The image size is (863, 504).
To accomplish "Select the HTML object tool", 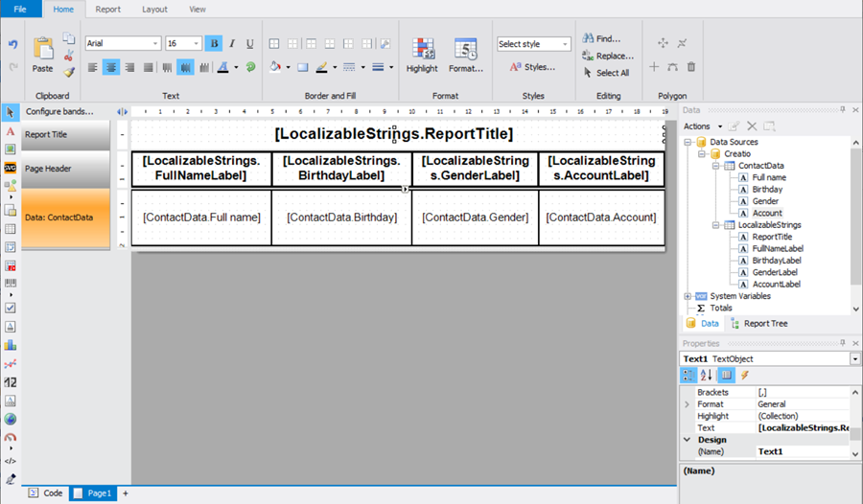I will coord(10,461).
